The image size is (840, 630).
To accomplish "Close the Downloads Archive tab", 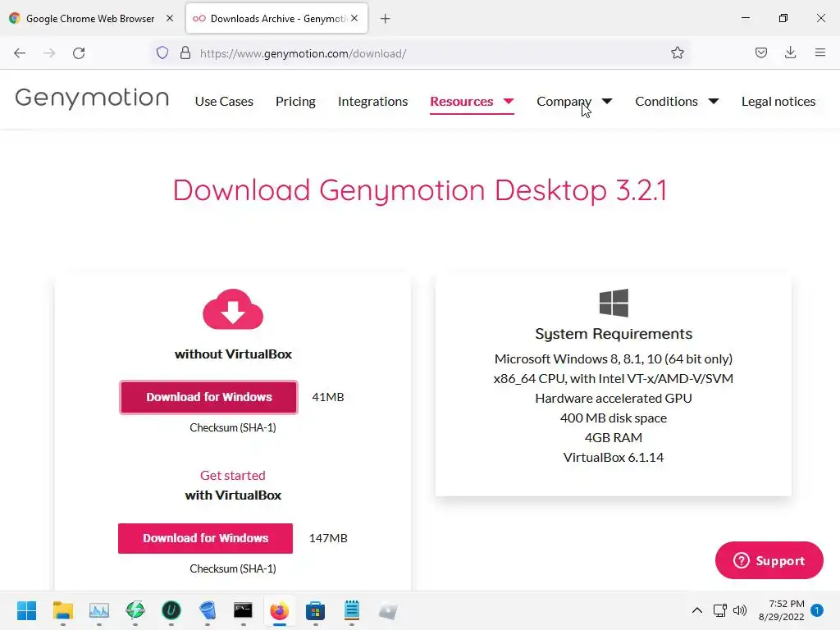I will 354,18.
